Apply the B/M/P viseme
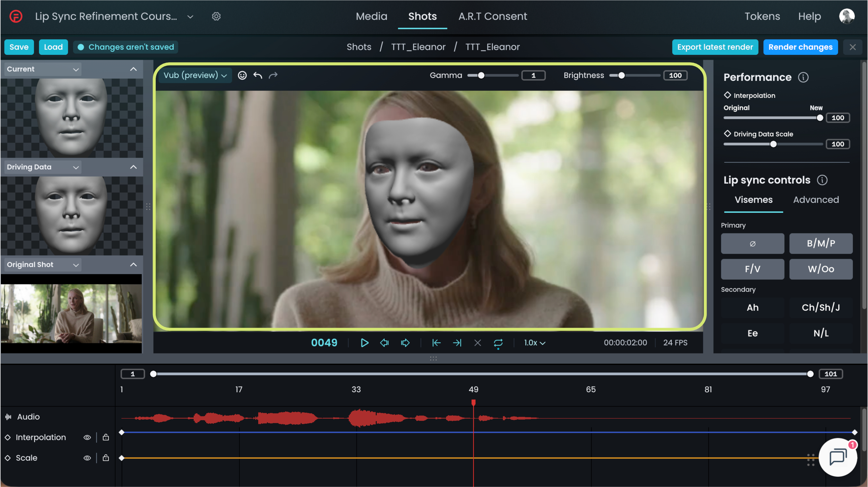 [821, 243]
